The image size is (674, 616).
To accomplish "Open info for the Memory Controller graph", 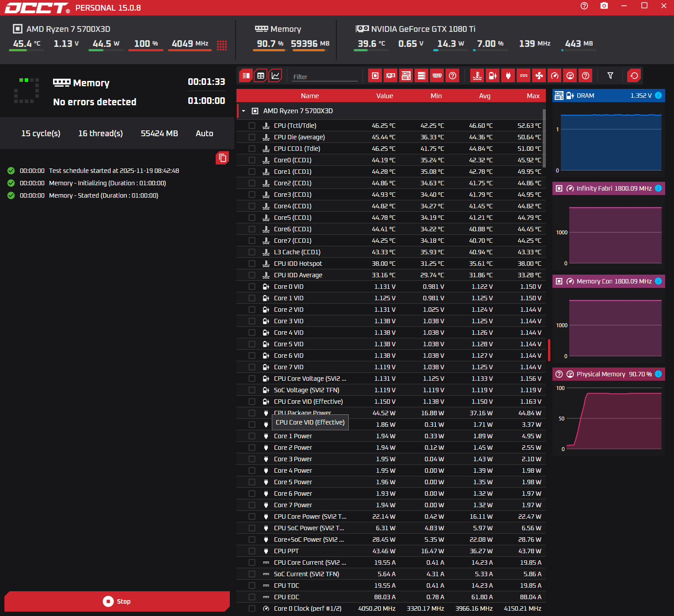I will point(658,281).
